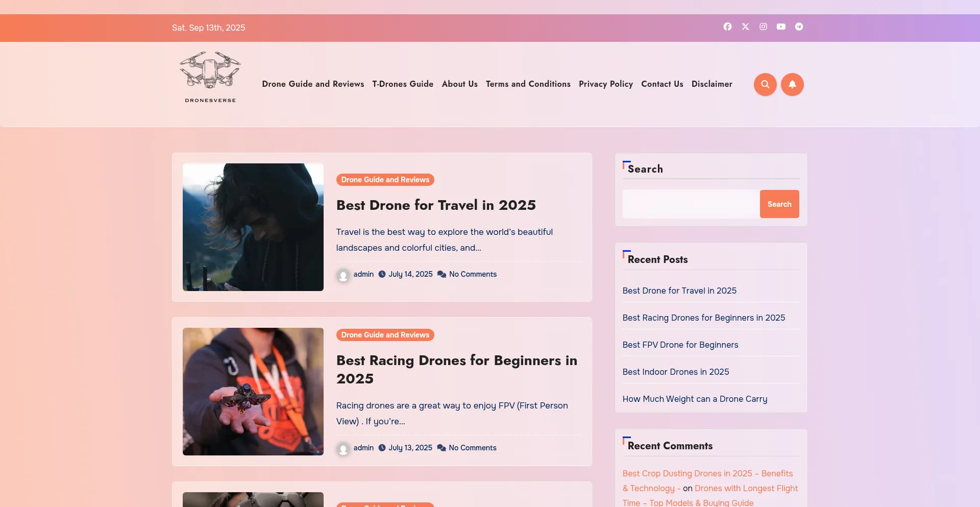Click author avatar on Best Drone for Travel post

coord(344,276)
